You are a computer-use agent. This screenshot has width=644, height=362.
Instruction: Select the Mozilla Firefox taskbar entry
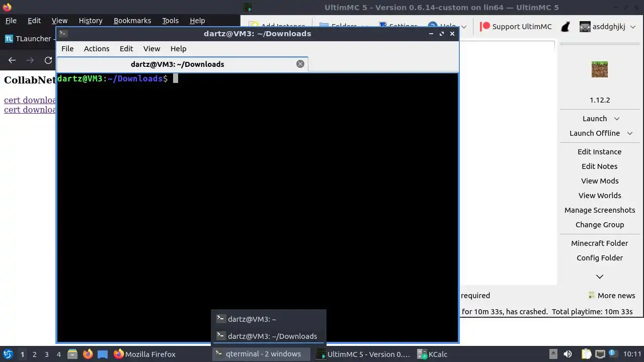click(144, 354)
